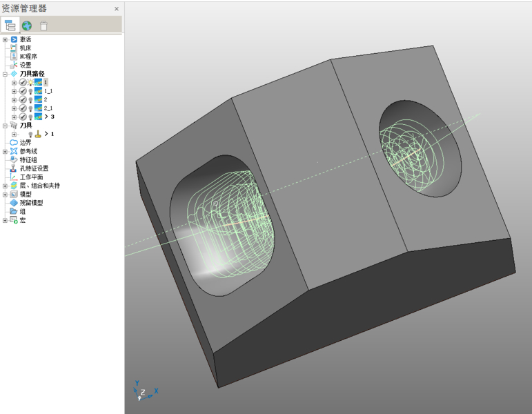The width and height of the screenshot is (532, 414).
Task: Select the 边界 boundaries item
Action: click(25, 143)
